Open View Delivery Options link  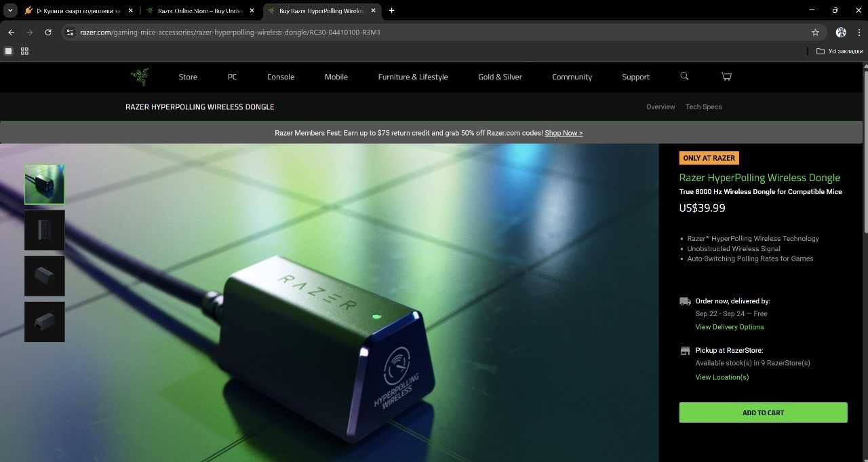point(730,327)
